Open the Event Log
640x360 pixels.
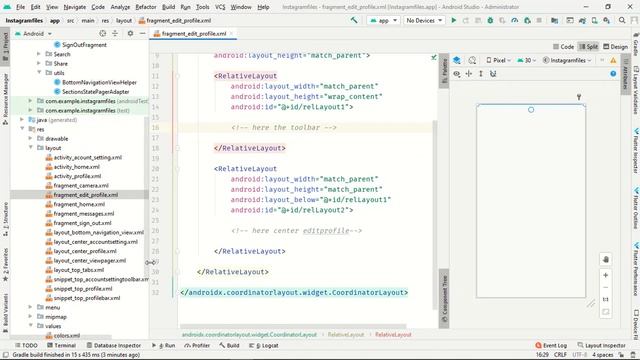(x=551, y=345)
